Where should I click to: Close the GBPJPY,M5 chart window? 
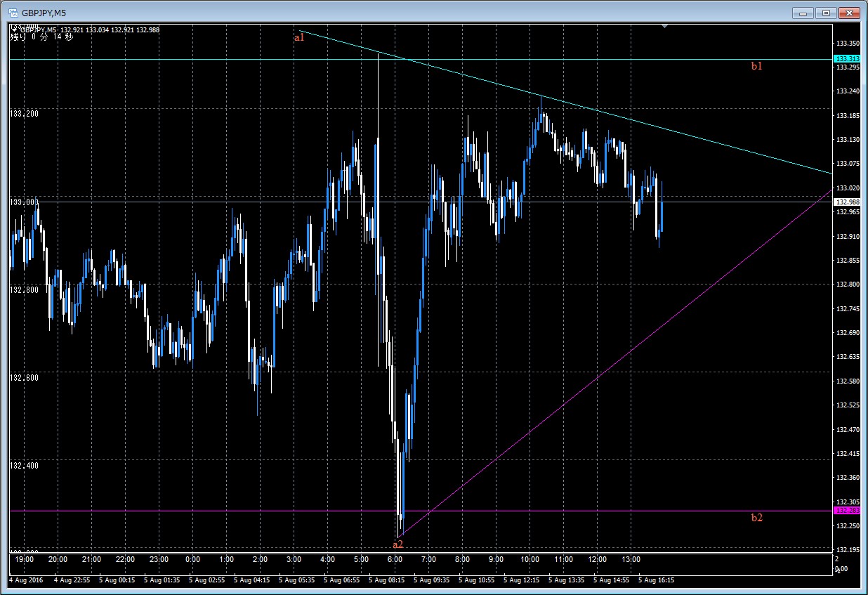(x=849, y=12)
